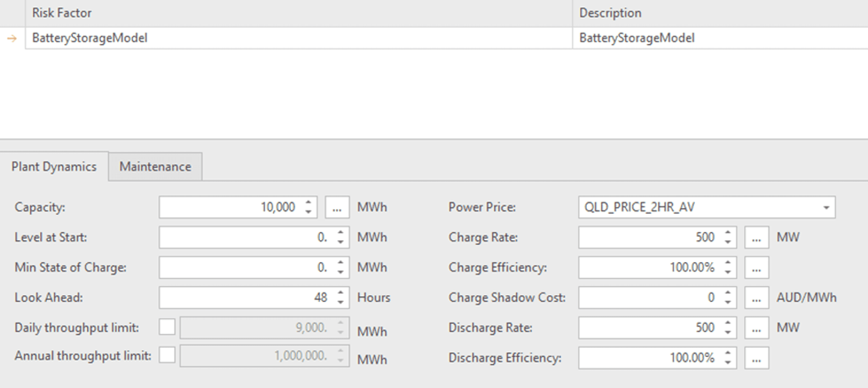Decrease Min State of Charge down arrow
This screenshot has width=868, height=388.
point(341,272)
